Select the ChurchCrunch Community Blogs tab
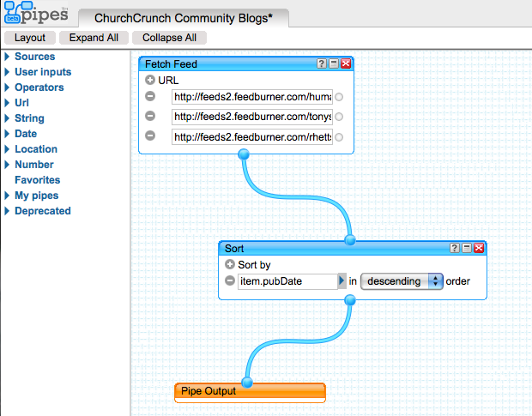532x416 pixels. (x=184, y=18)
